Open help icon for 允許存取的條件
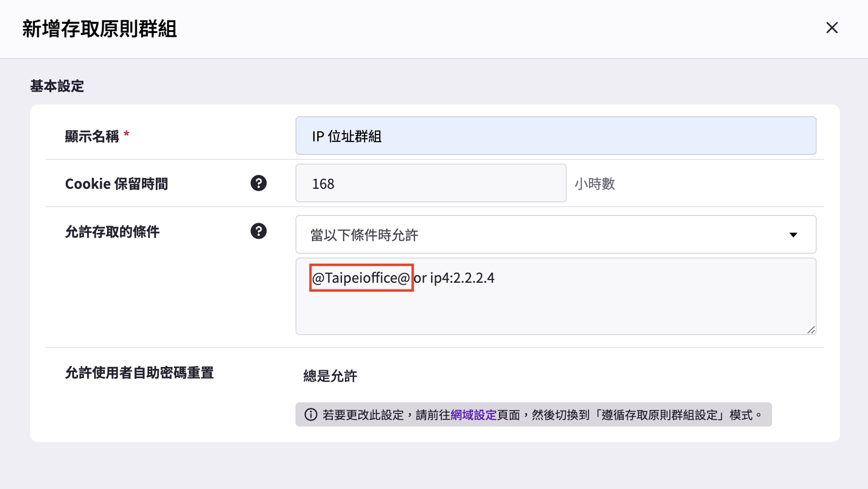 (259, 231)
